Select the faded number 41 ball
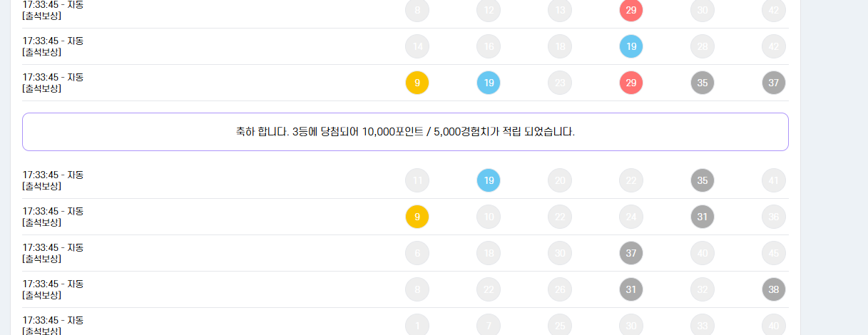Image resolution: width=868 pixels, height=335 pixels. (x=774, y=180)
